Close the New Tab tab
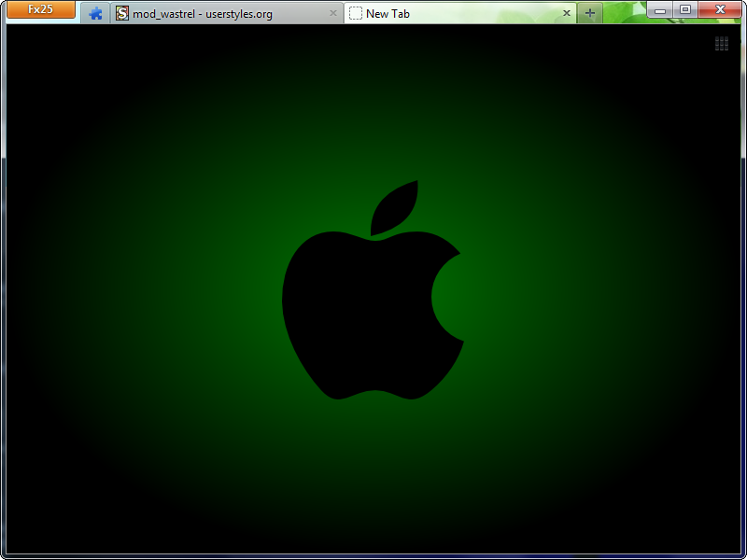 point(567,13)
